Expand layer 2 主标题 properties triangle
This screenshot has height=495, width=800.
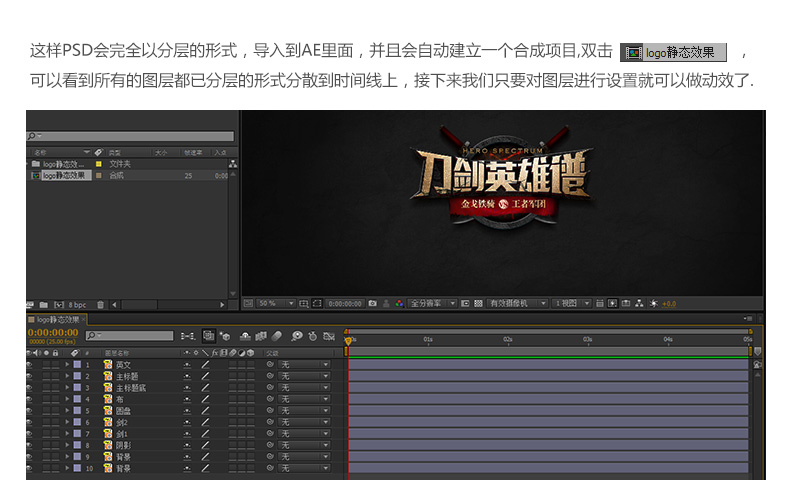coord(67,376)
